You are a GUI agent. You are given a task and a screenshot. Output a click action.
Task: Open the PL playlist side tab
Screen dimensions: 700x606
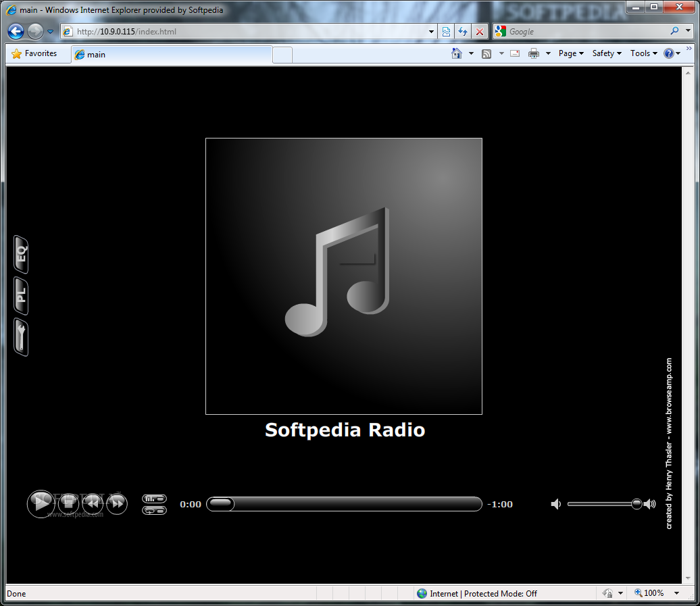[22, 296]
